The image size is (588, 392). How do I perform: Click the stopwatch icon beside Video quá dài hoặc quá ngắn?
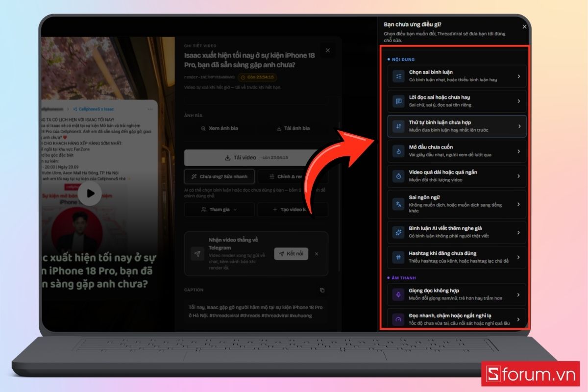tap(398, 176)
